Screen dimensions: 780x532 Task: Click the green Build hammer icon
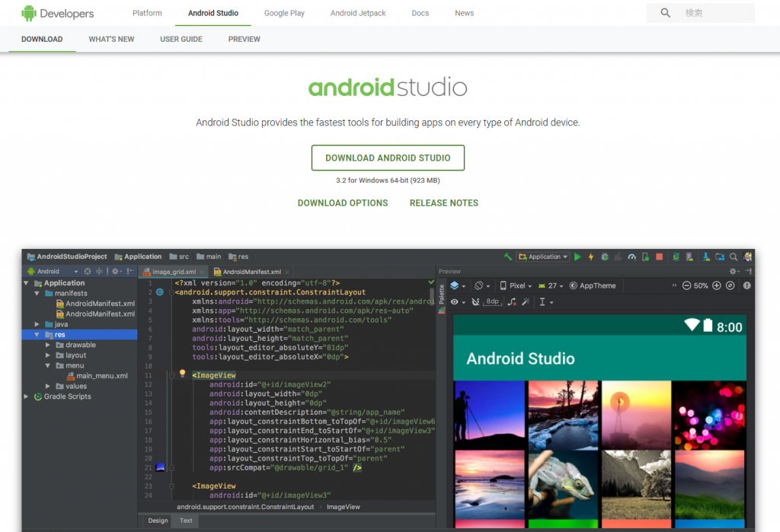[x=507, y=256]
